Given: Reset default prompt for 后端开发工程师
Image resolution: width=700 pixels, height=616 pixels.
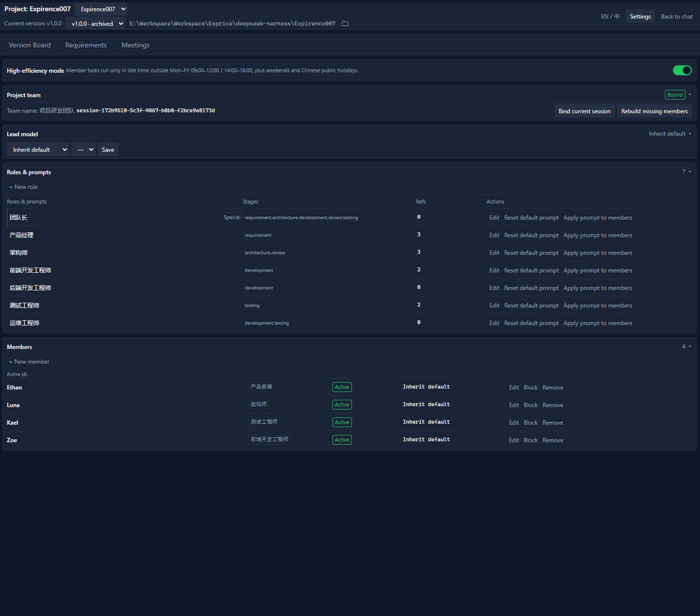Looking at the screenshot, I should pyautogui.click(x=531, y=288).
